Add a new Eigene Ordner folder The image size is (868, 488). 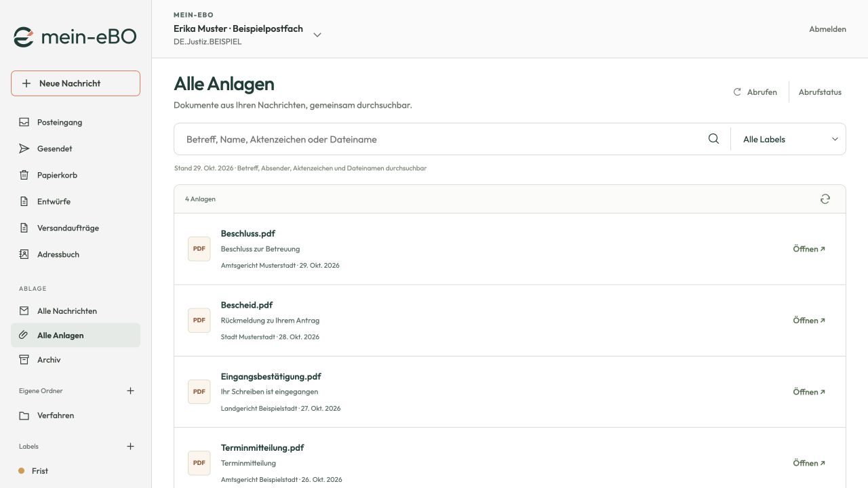pos(131,391)
